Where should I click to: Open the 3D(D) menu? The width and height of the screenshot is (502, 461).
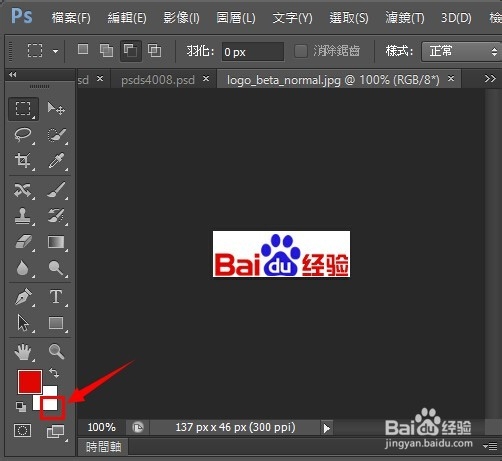[456, 18]
